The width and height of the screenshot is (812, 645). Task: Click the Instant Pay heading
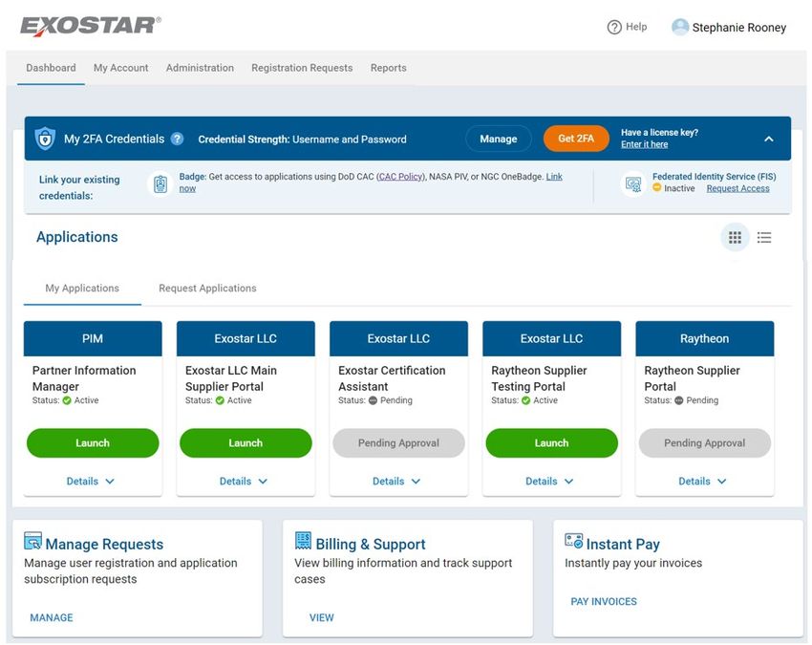tap(623, 544)
